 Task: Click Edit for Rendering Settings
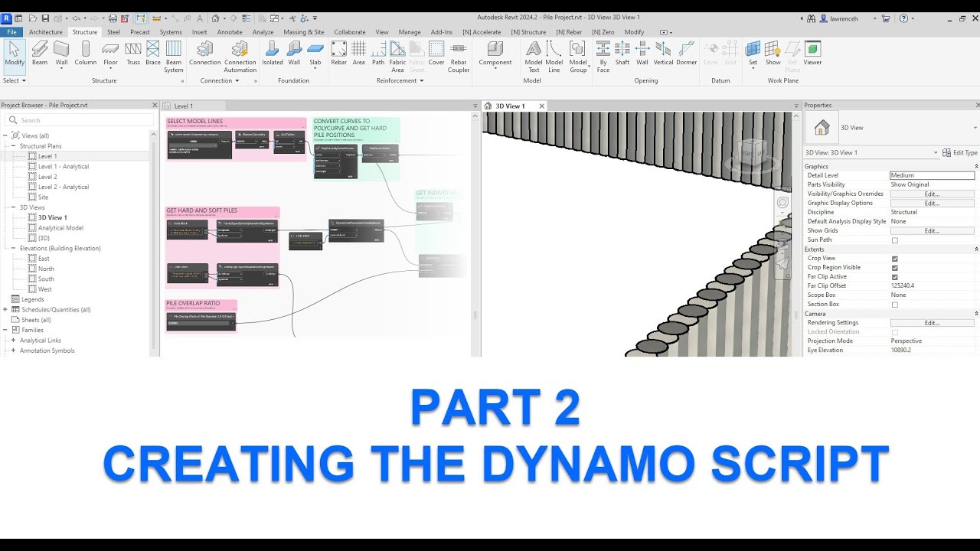932,323
